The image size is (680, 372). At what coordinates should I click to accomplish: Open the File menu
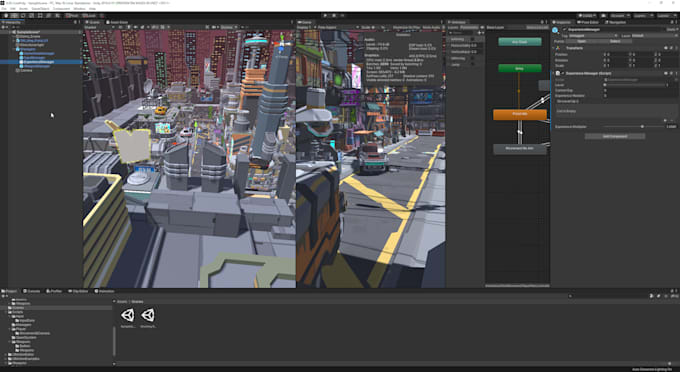click(4, 9)
